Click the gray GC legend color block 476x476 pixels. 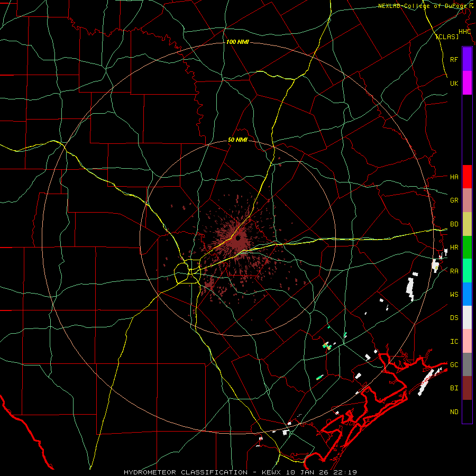click(467, 364)
